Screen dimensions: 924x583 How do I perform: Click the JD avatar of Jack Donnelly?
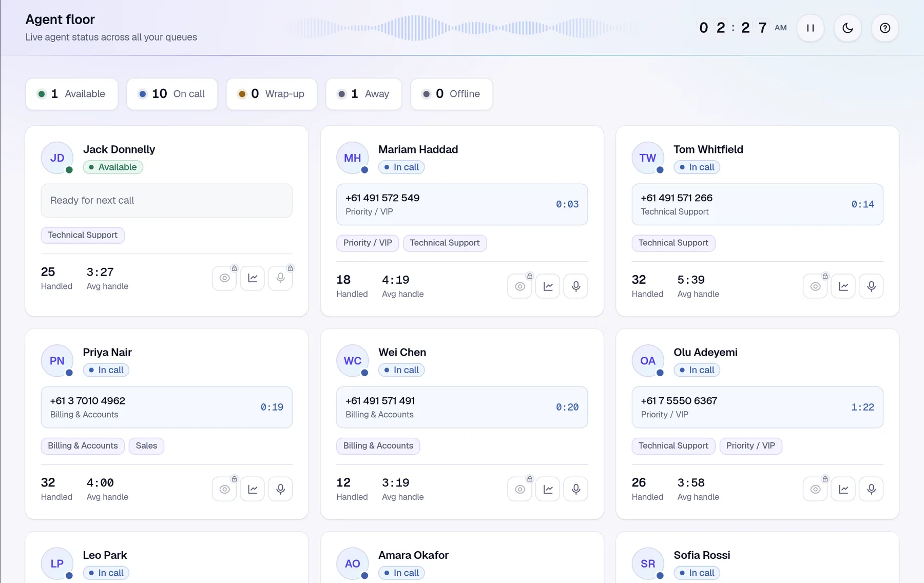[x=57, y=158]
